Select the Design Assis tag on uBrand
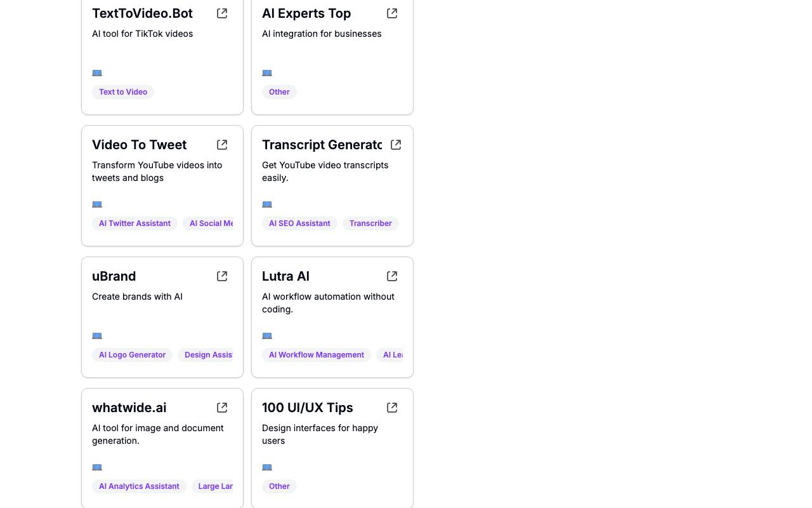 [x=206, y=355]
